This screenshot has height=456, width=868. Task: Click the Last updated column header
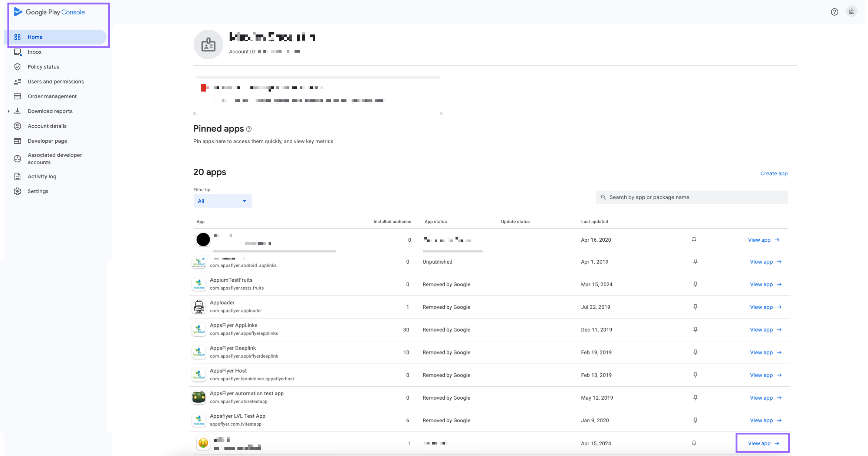594,222
